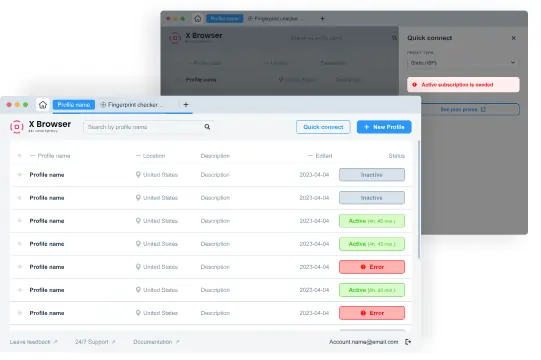Click Active status in fourth profile row
The height and width of the screenshot is (360, 541).
pos(372,244)
